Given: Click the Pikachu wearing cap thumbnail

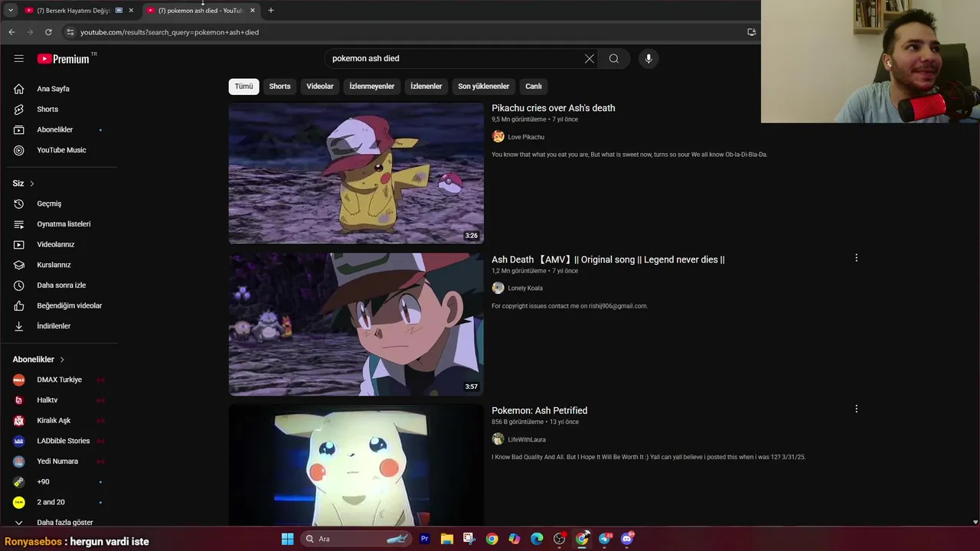Looking at the screenshot, I should [356, 173].
